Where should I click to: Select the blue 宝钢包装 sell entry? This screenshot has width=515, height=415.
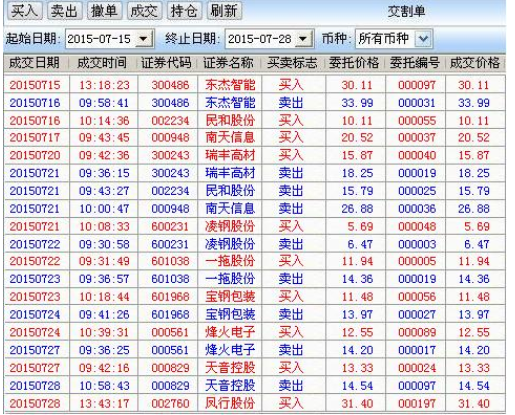point(230,314)
